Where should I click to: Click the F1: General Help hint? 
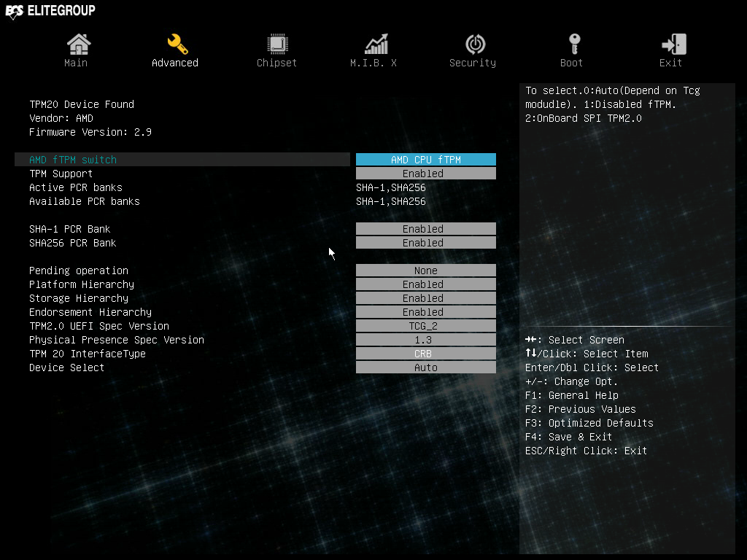[572, 395]
